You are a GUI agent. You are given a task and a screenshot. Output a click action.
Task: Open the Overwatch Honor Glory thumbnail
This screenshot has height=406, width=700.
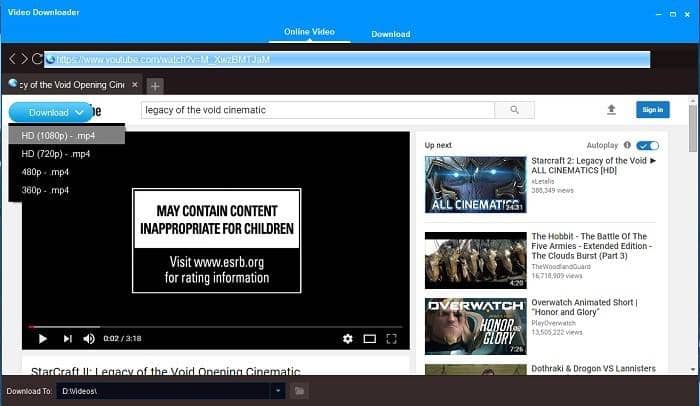(475, 326)
